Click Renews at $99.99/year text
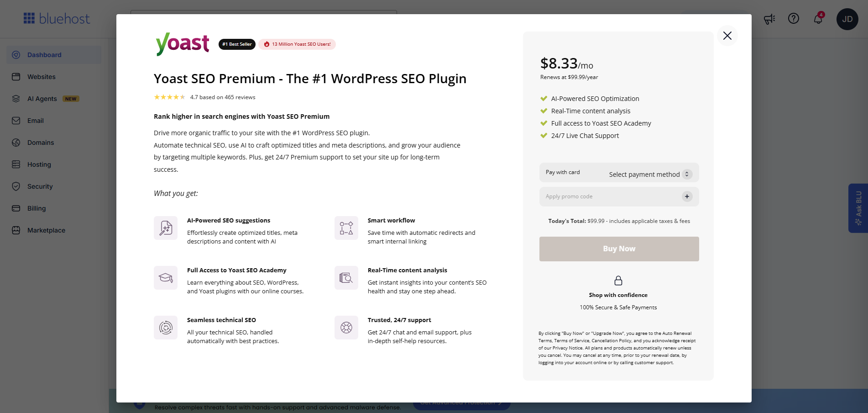The image size is (868, 413). click(x=569, y=77)
